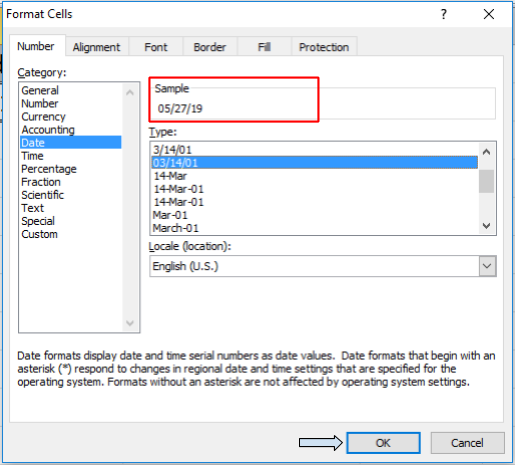Go to the Border tab
515x465 pixels.
(210, 47)
